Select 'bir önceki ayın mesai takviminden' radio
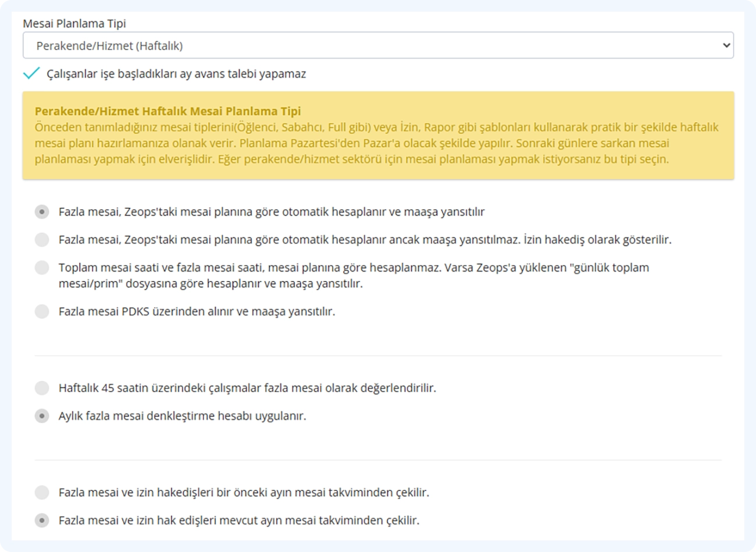756x552 pixels. pyautogui.click(x=42, y=493)
